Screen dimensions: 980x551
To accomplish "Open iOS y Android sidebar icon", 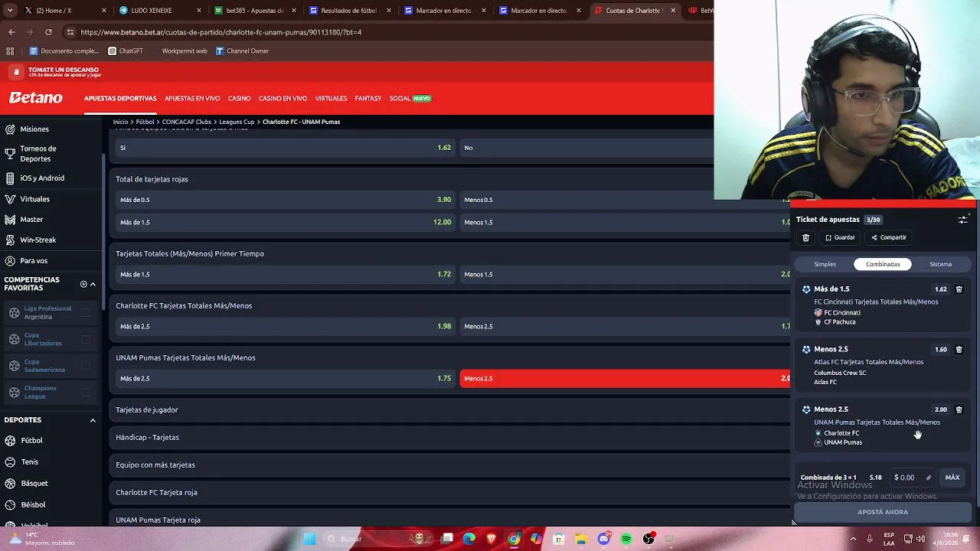I will [x=10, y=178].
